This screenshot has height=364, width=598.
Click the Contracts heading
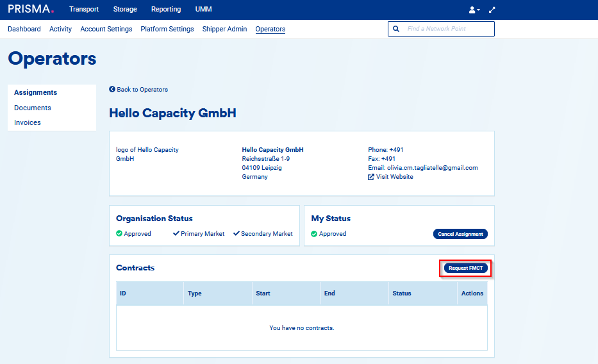pyautogui.click(x=135, y=268)
